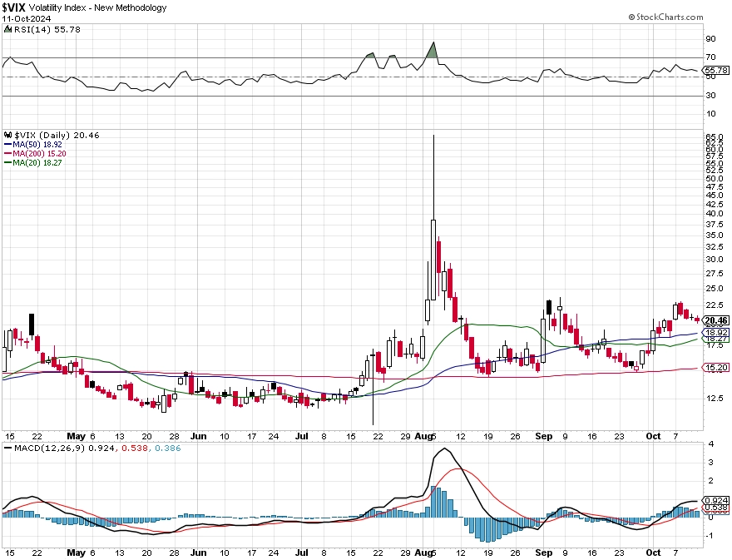This screenshot has width=732, height=560.
Task: Click the black MACD line marker in legend
Action: pyautogui.click(x=8, y=448)
